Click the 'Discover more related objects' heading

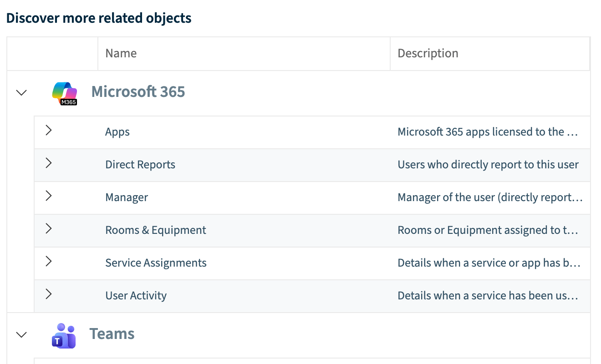(x=99, y=18)
